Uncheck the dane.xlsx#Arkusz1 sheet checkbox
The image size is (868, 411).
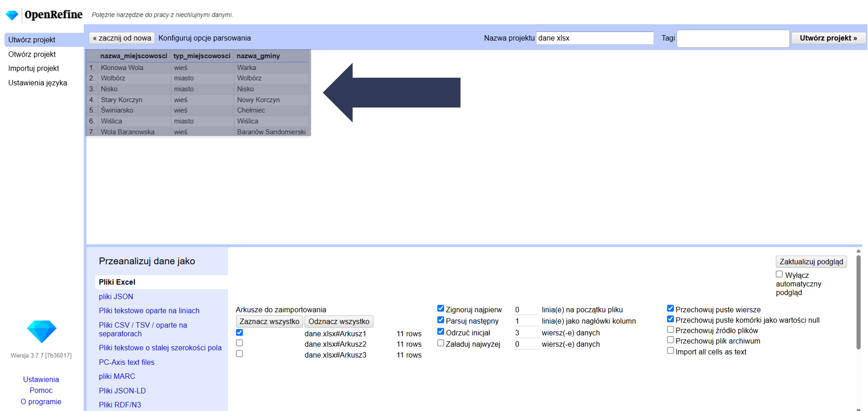[239, 333]
